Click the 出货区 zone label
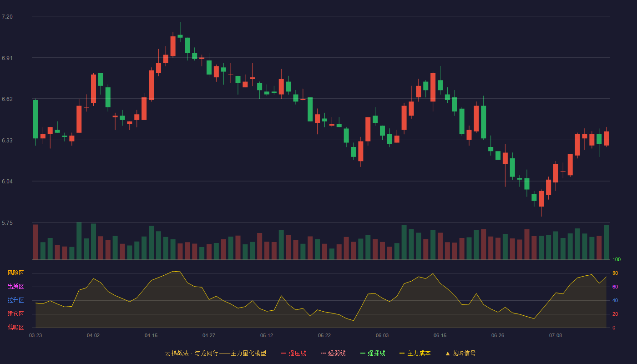Screen dimensions: 637x364 click(15, 287)
